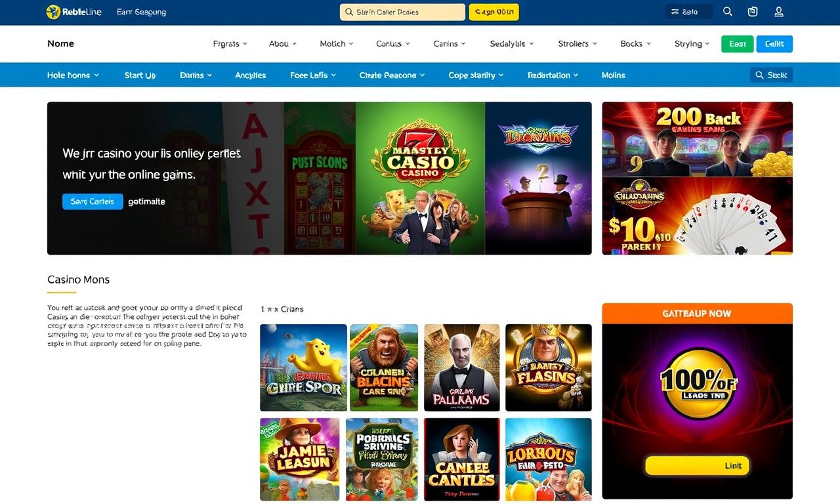The height and width of the screenshot is (504, 840).
Task: Click the Seek search button in blue bar
Action: click(771, 75)
